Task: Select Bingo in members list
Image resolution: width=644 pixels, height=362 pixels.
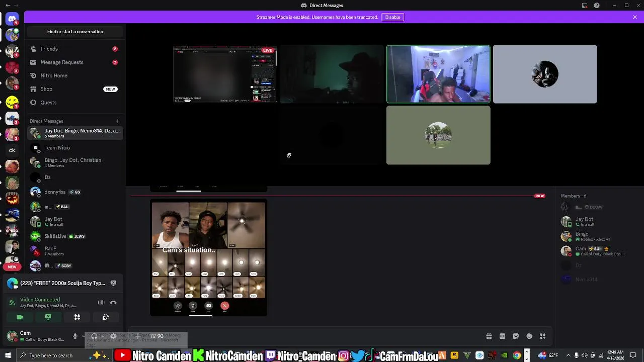Action: coord(599,236)
